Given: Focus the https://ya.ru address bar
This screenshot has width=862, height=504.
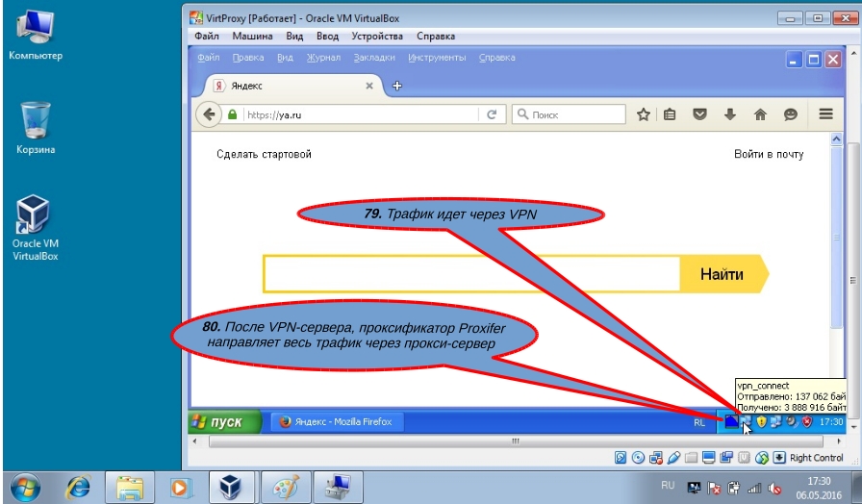Looking at the screenshot, I should 361,114.
